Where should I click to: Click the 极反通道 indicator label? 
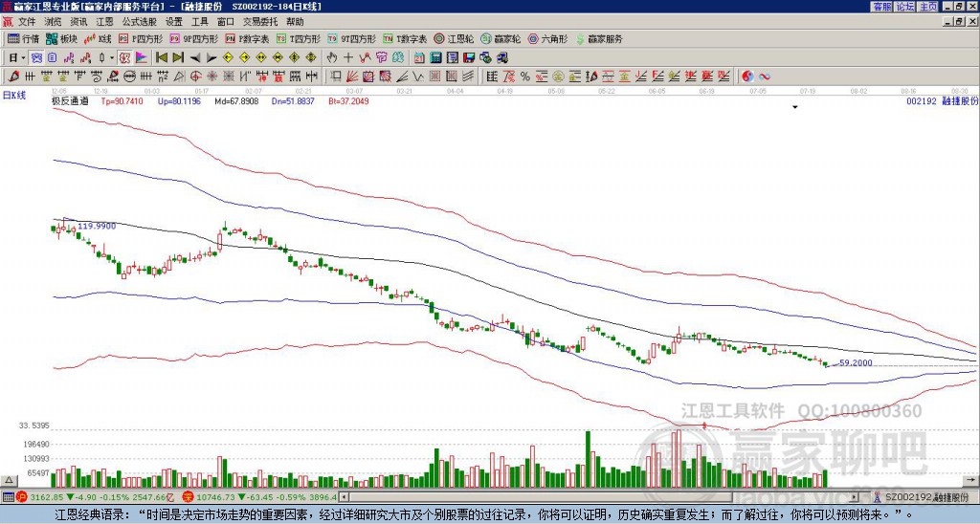coord(70,100)
